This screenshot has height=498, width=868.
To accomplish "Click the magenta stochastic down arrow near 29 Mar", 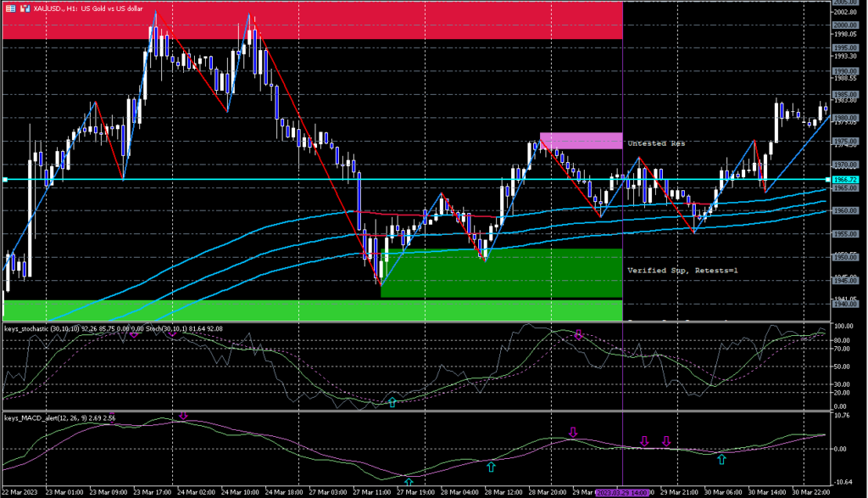I will click(579, 335).
